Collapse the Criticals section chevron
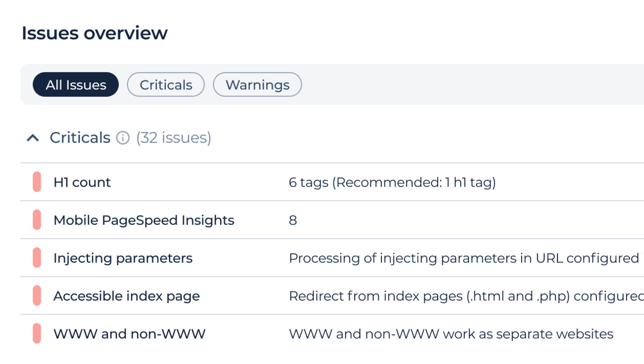 [33, 138]
